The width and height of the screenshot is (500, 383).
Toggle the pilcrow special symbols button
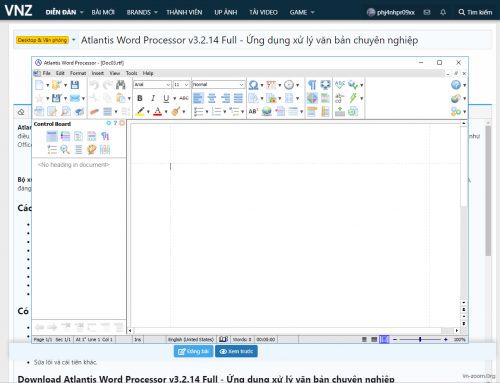click(312, 85)
